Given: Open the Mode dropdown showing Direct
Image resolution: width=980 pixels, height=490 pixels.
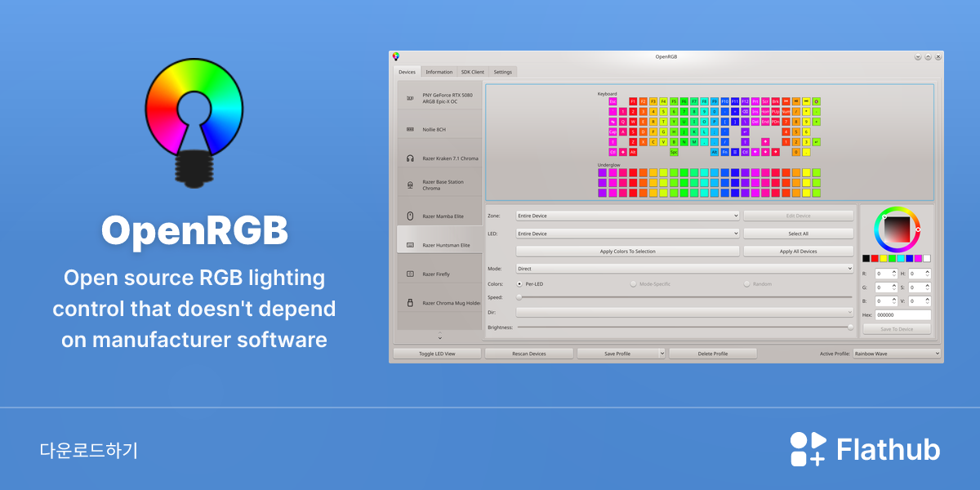Looking at the screenshot, I should tap(684, 268).
